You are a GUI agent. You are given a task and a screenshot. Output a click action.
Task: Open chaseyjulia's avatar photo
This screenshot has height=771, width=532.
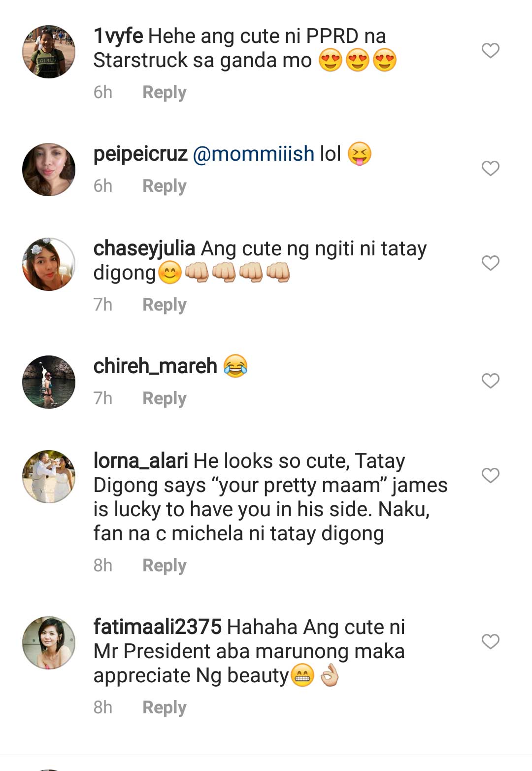click(49, 264)
